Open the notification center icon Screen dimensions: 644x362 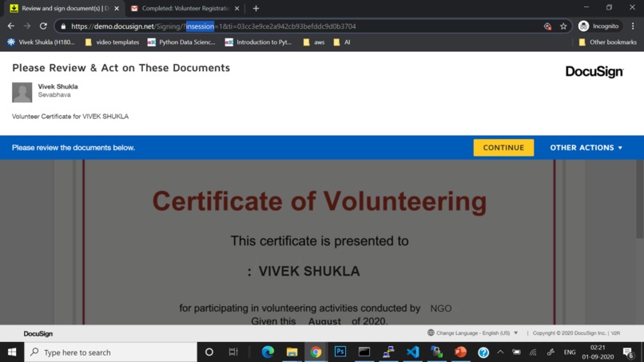coord(627,352)
